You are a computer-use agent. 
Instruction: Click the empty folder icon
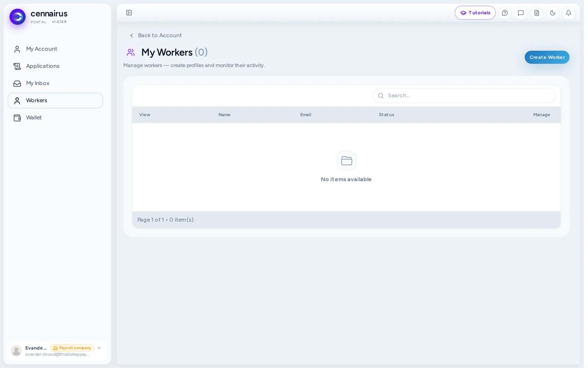tap(347, 161)
